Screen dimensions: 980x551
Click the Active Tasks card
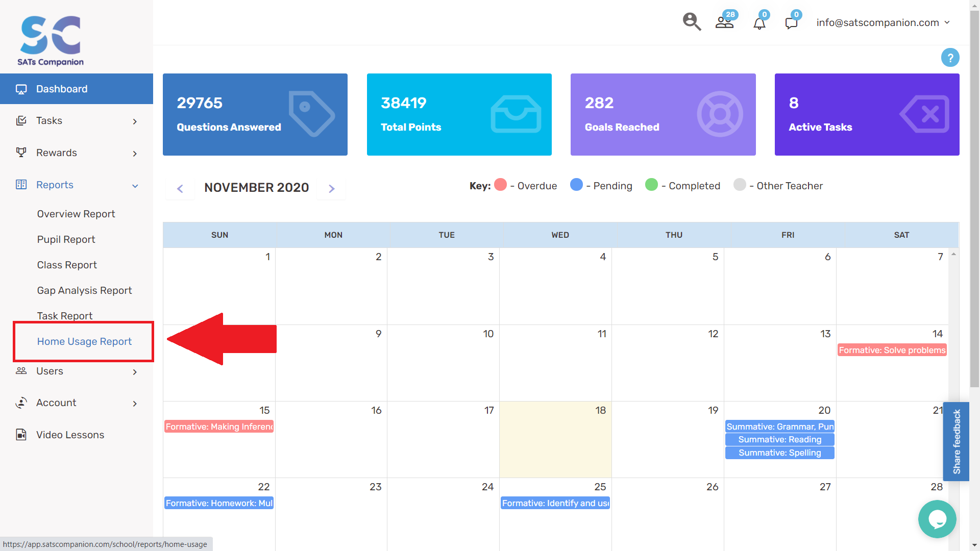click(867, 114)
